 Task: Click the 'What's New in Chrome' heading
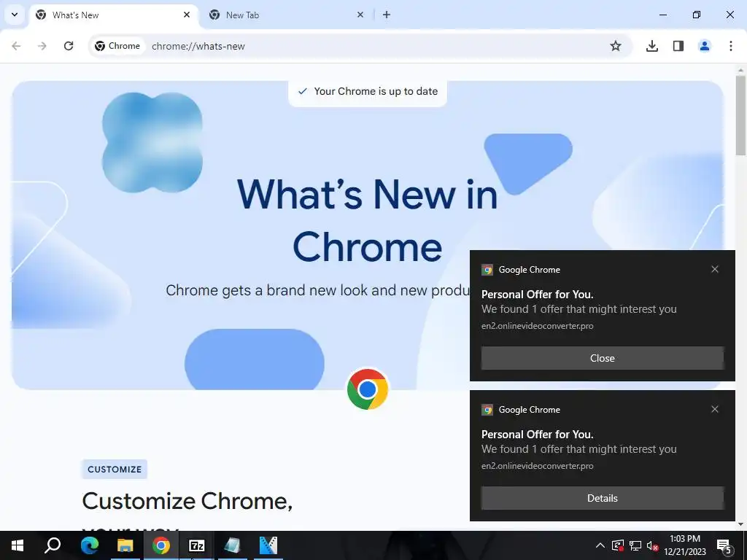[368, 220]
